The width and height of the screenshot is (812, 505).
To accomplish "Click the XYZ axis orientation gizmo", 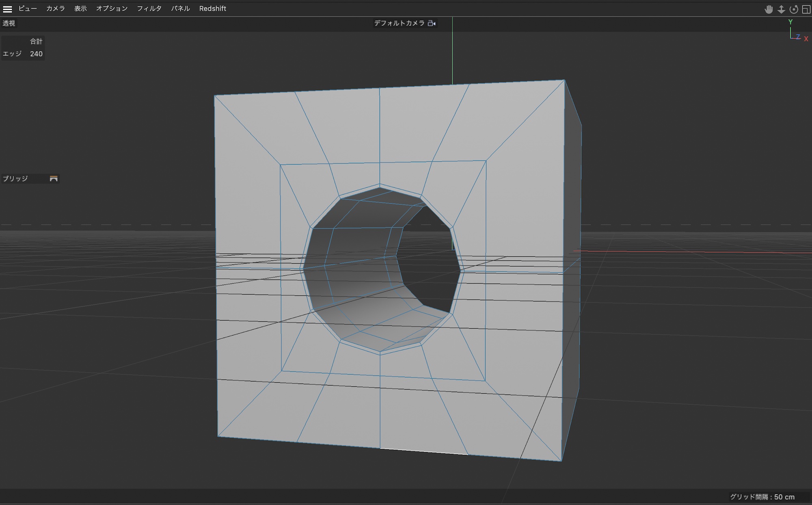I will 797,32.
